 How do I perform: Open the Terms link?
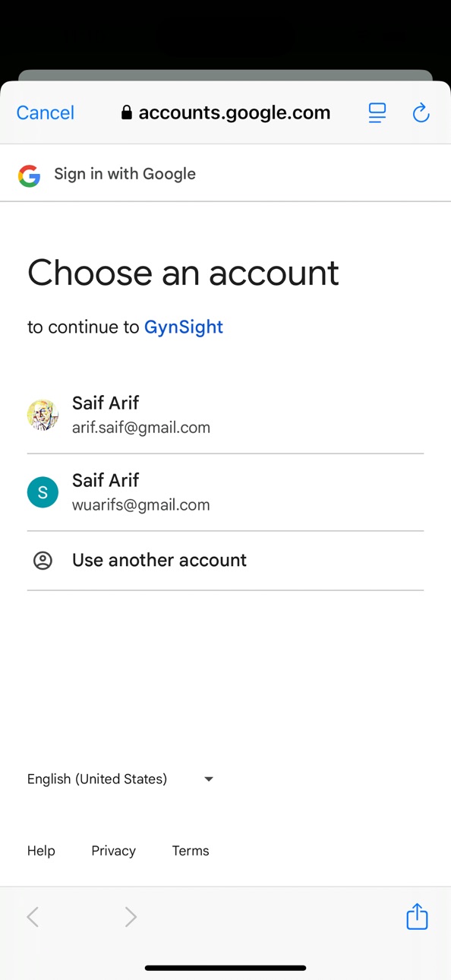[191, 851]
